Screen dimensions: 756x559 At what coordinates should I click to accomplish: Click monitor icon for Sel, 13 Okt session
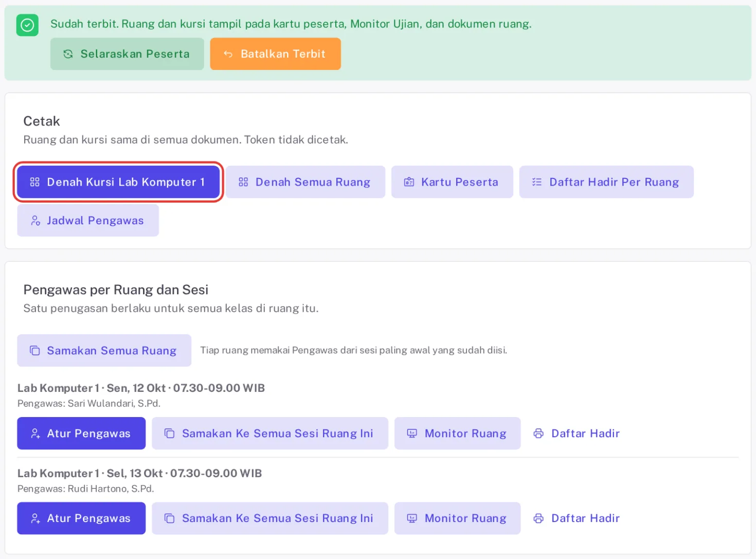point(412,518)
